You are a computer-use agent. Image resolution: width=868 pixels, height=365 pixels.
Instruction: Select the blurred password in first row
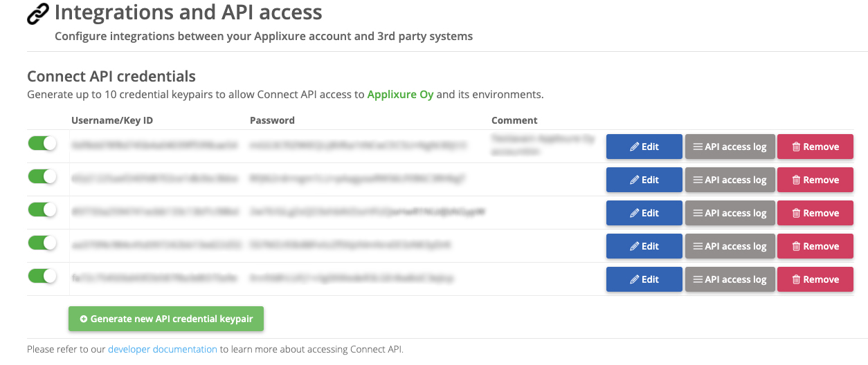coord(359,146)
